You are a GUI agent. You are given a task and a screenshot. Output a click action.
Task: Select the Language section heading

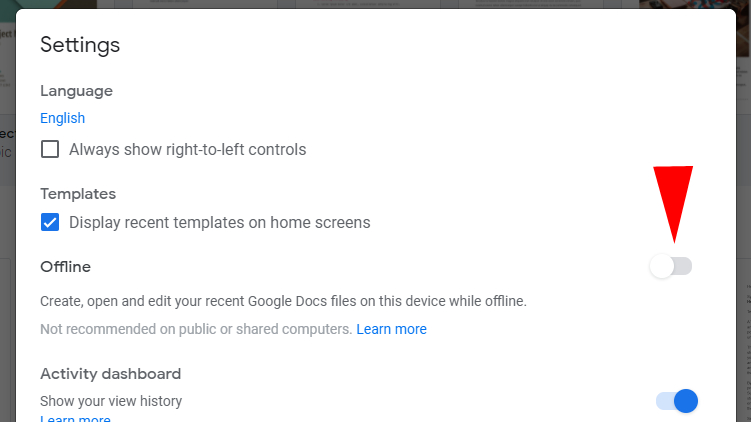coord(76,91)
